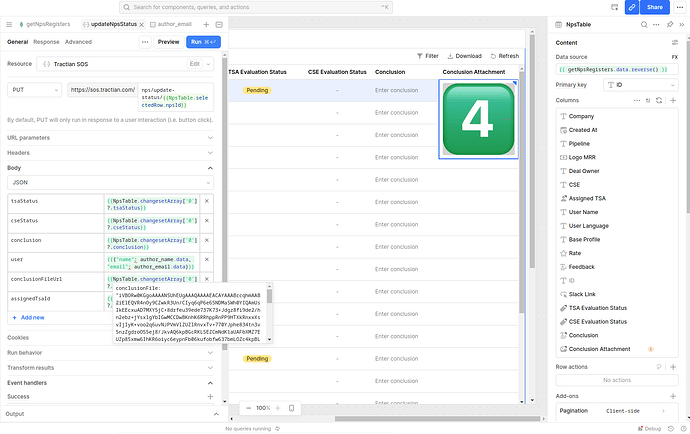Viewport: 690px width, 434px height.
Task: Click the query panel layout icon beside the plus
Action: click(x=219, y=25)
